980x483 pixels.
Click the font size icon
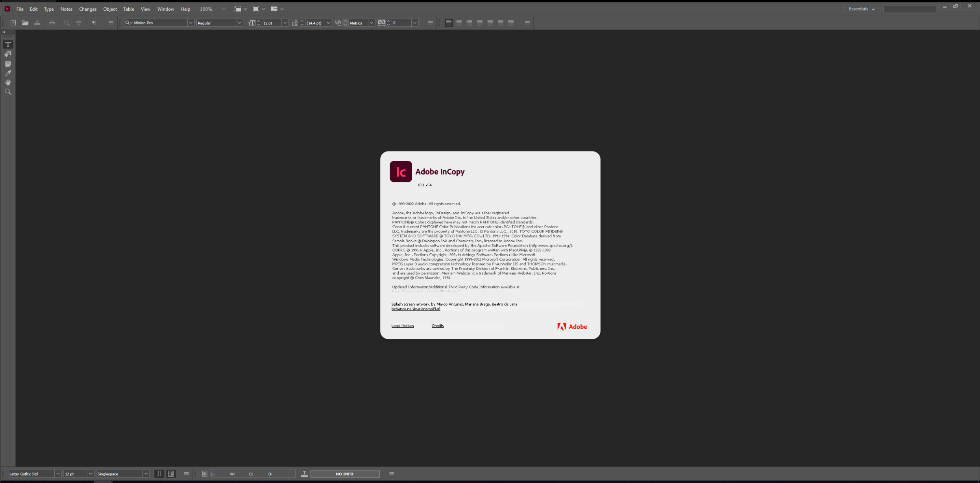(x=251, y=23)
